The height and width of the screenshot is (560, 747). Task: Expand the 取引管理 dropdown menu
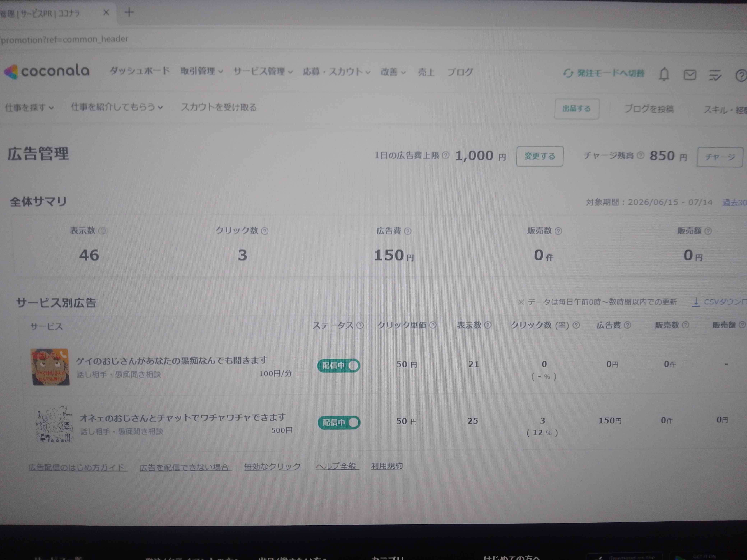coord(202,71)
